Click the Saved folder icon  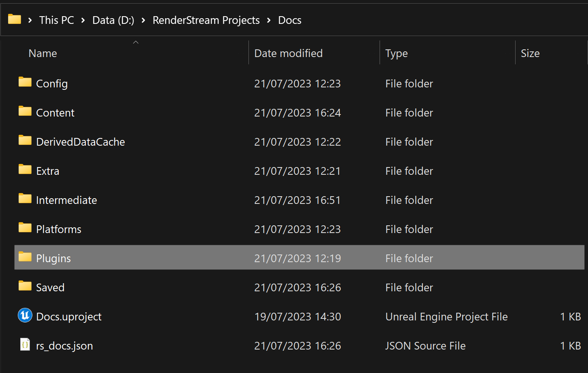[25, 286]
